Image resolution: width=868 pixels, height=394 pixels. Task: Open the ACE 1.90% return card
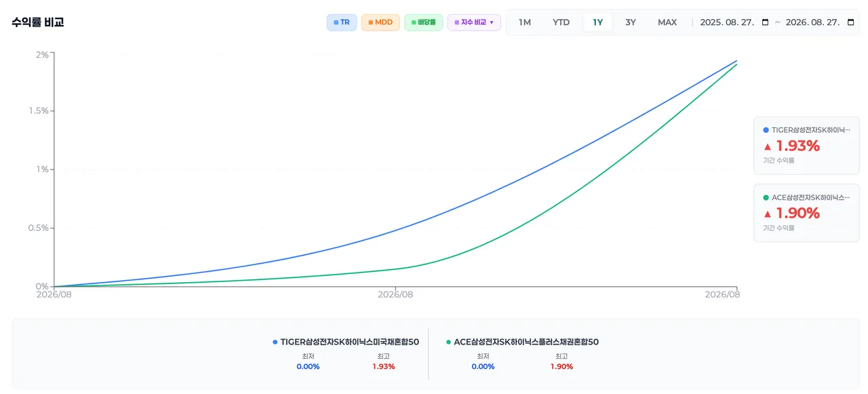coord(806,213)
